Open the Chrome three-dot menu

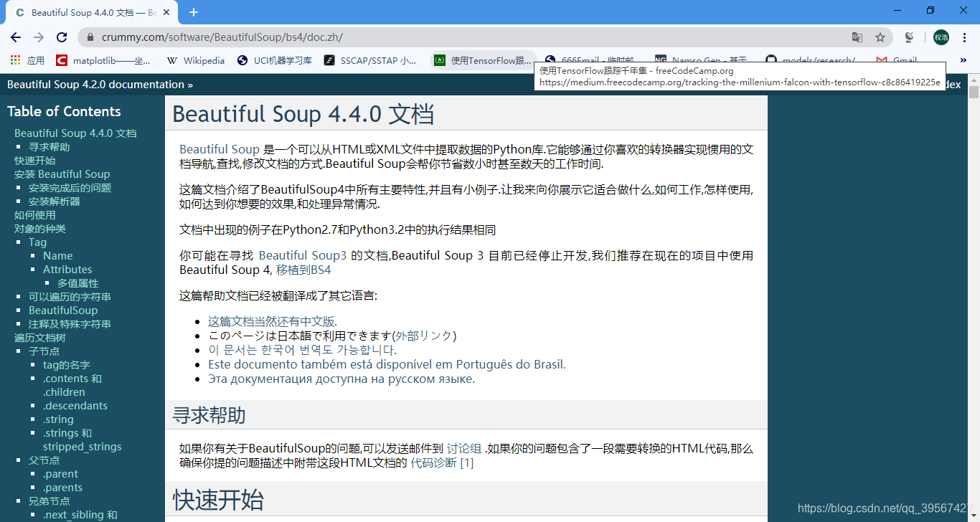click(965, 37)
